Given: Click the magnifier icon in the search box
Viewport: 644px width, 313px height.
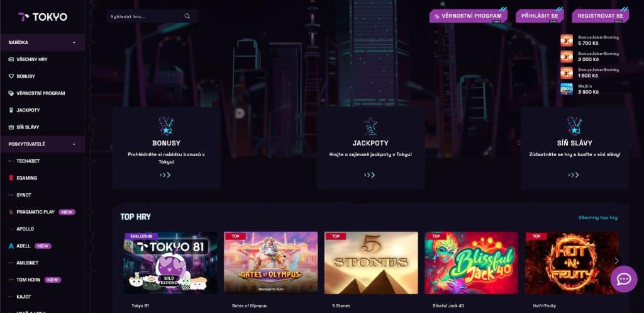Looking at the screenshot, I should (187, 16).
